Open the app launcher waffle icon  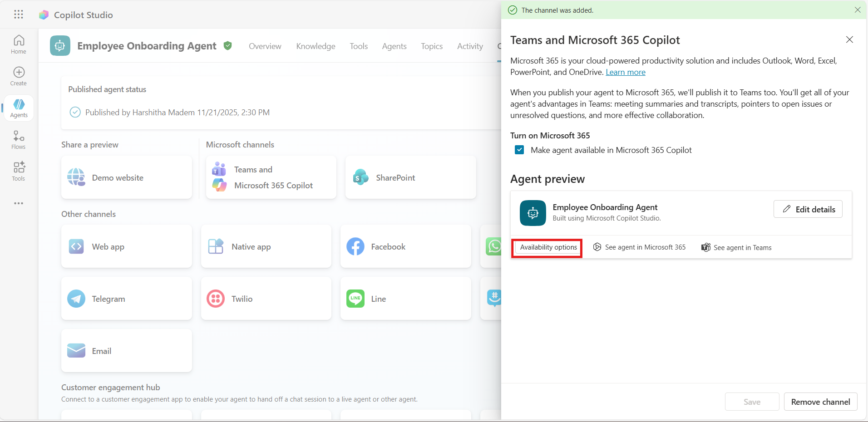coord(19,15)
